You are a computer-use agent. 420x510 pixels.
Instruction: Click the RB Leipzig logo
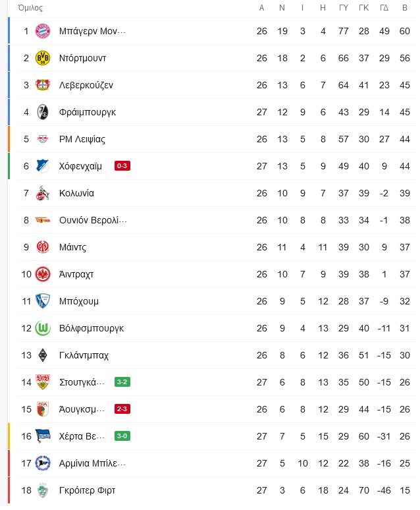(43, 139)
